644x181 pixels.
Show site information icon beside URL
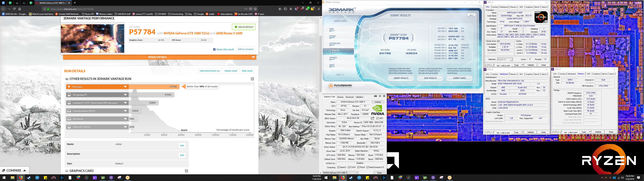click(45, 9)
